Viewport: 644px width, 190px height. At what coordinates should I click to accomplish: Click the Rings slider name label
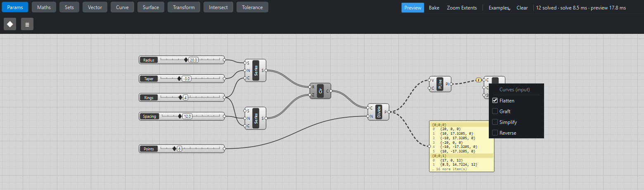[149, 97]
